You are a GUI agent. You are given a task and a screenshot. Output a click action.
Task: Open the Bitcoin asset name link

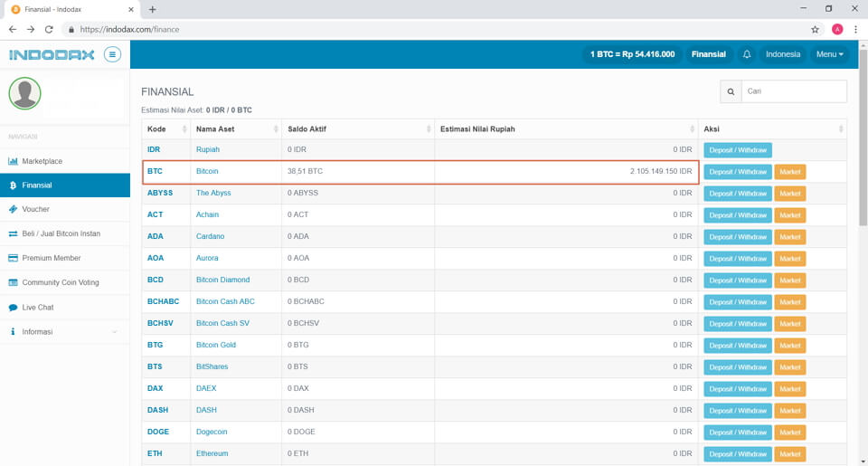pyautogui.click(x=207, y=171)
